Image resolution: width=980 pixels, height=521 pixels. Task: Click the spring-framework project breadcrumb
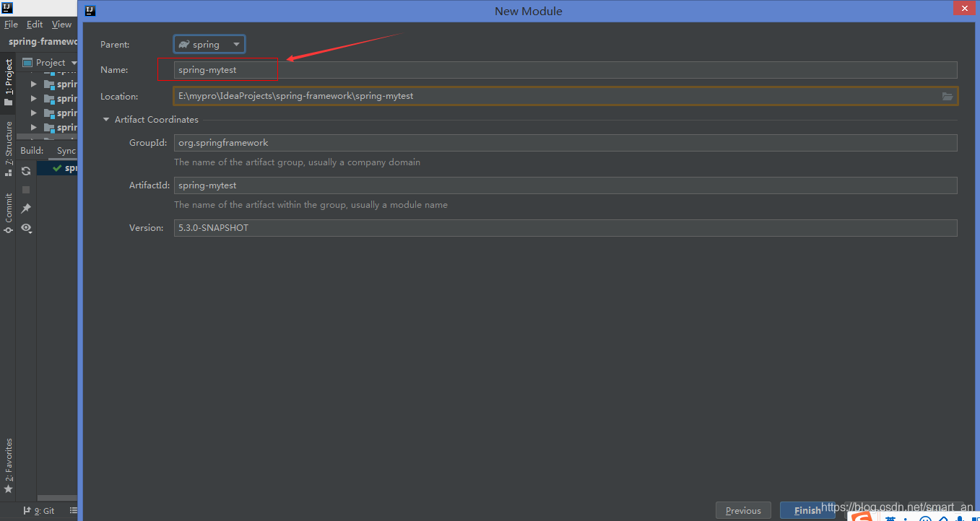tap(43, 42)
